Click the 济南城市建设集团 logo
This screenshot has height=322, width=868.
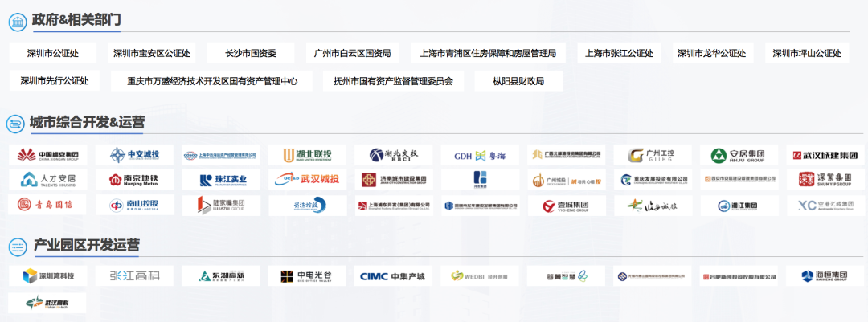394,180
